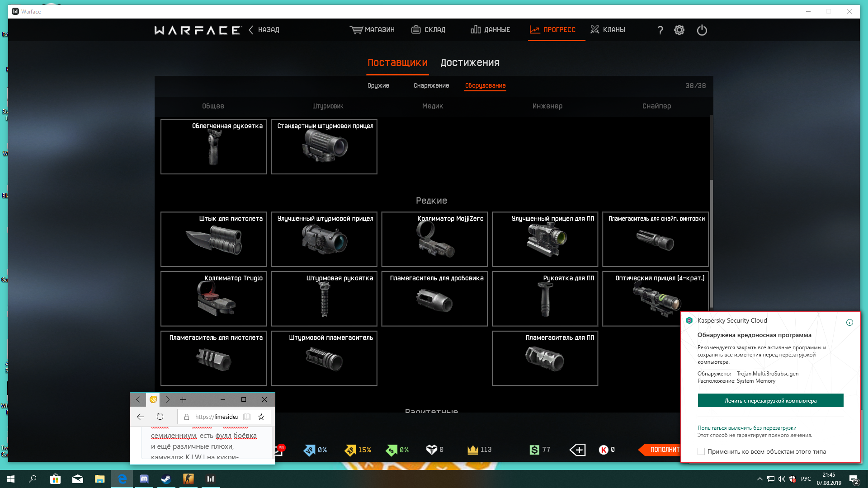Click the add-currency plus icon in the bottom bar
Image resolution: width=868 pixels, height=488 pixels.
(578, 450)
